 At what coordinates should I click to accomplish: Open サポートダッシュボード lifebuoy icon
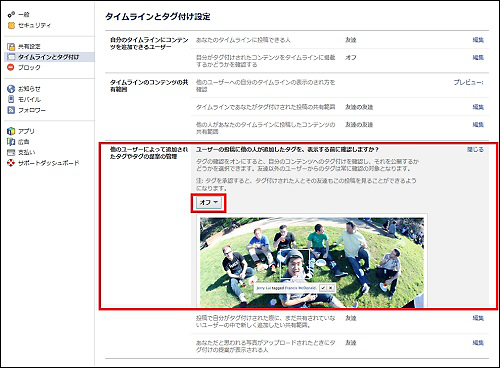coord(11,163)
